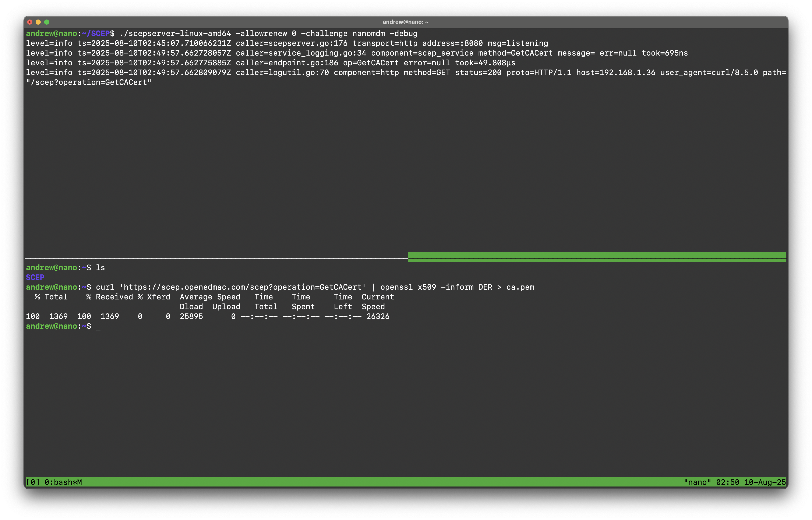Click the cursor at the bottom prompt

[x=98, y=327]
